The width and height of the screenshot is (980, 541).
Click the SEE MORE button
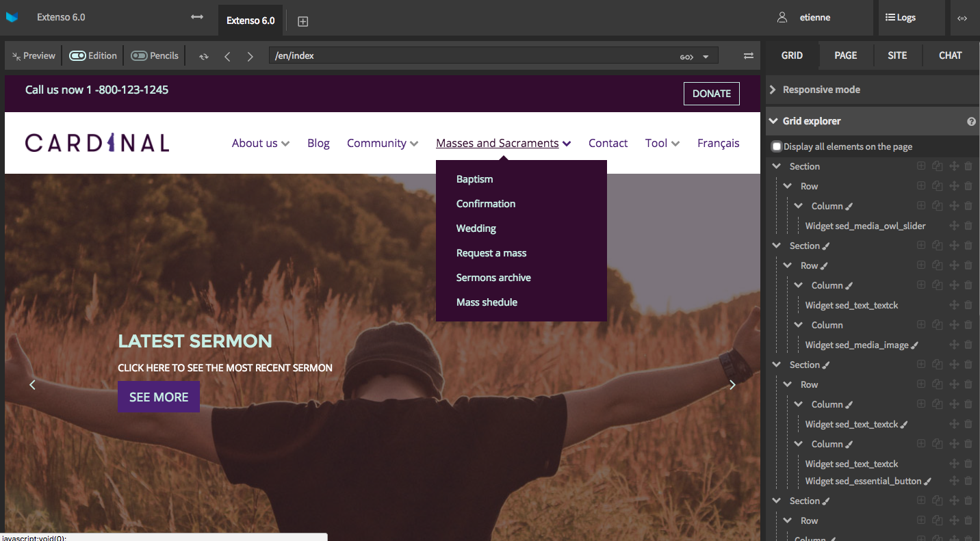point(159,397)
